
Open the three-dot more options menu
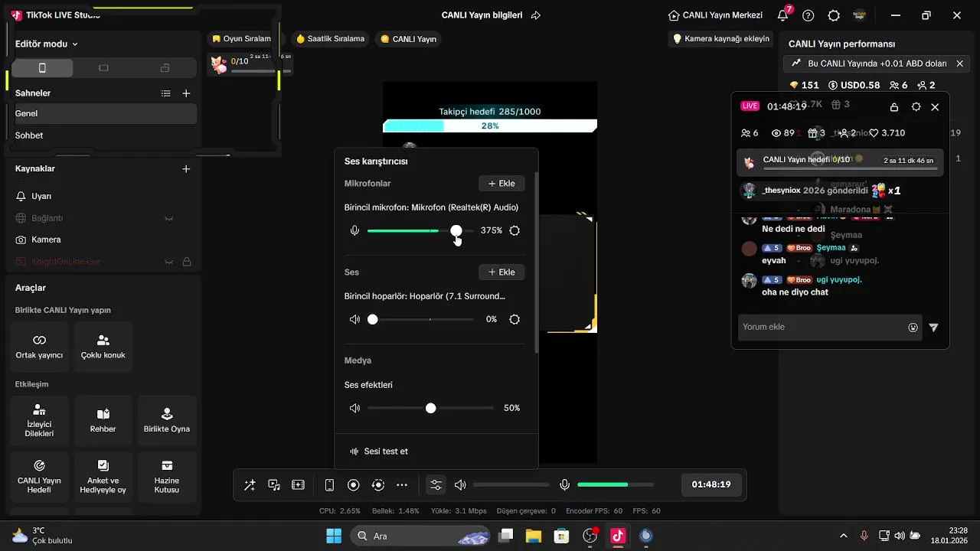click(402, 485)
